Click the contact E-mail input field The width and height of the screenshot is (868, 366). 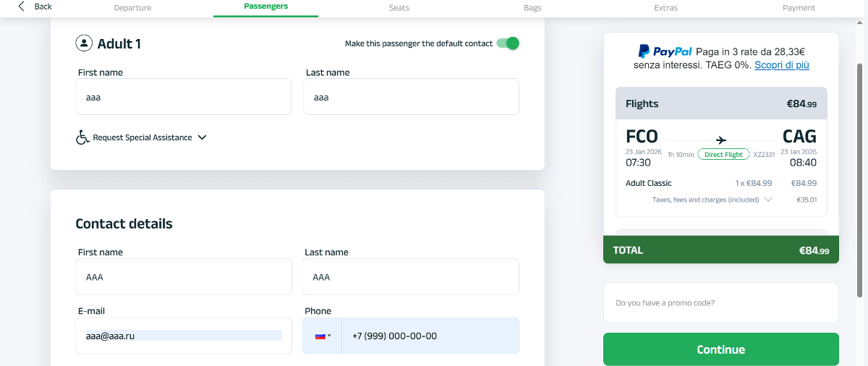[x=183, y=336]
